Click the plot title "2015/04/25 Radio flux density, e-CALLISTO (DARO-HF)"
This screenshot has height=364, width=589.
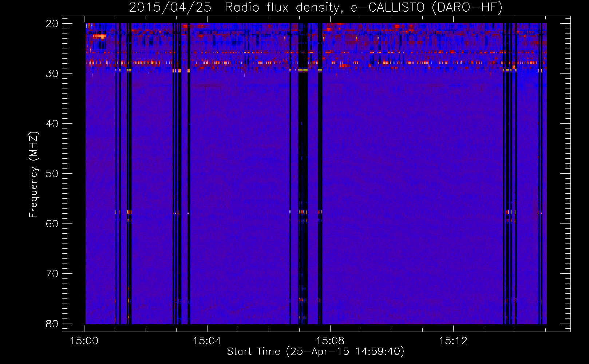tap(316, 7)
